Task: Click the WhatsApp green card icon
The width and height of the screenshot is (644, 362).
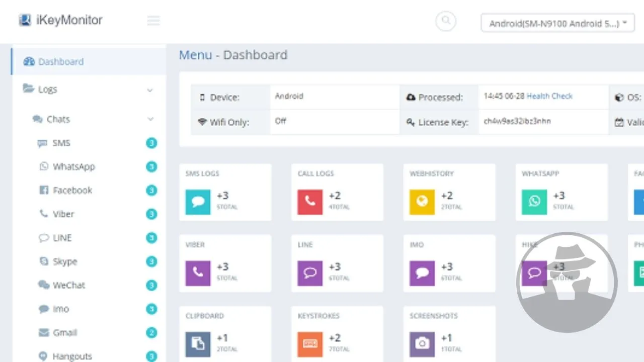Action: (x=534, y=202)
